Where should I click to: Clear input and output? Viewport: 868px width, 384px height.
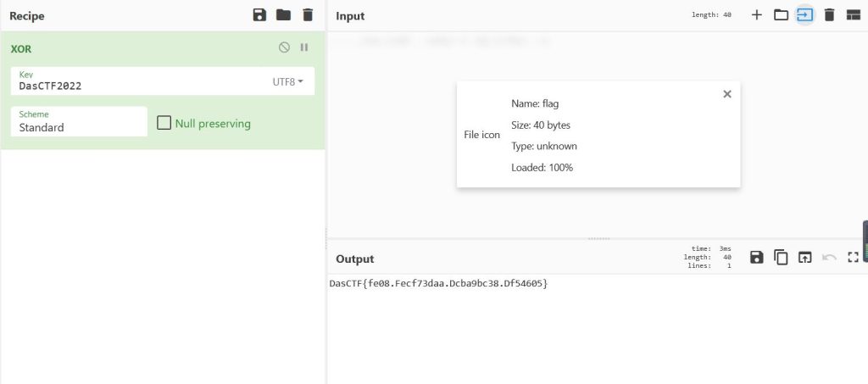point(829,15)
